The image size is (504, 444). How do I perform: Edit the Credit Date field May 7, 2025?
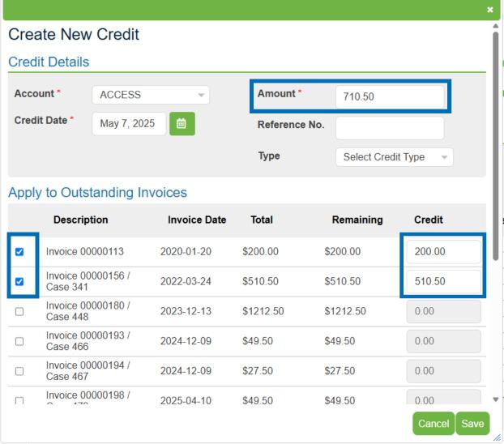point(129,124)
